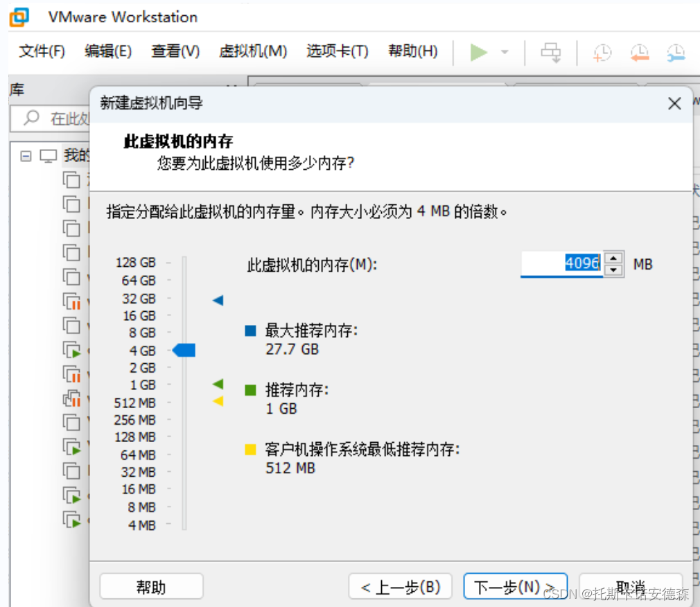
Task: Open the 编辑(E) menu
Action: [x=108, y=51]
